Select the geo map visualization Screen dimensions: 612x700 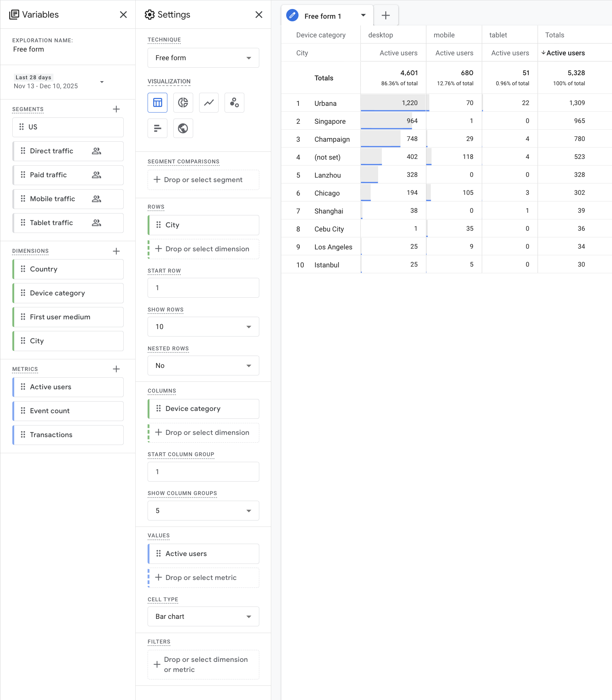click(x=183, y=128)
